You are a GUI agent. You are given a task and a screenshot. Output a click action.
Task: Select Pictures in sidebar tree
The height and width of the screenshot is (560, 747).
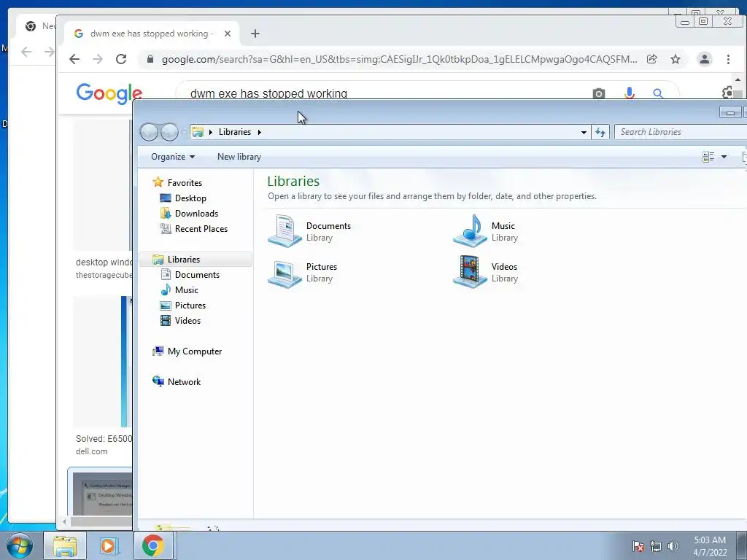(183, 306)
